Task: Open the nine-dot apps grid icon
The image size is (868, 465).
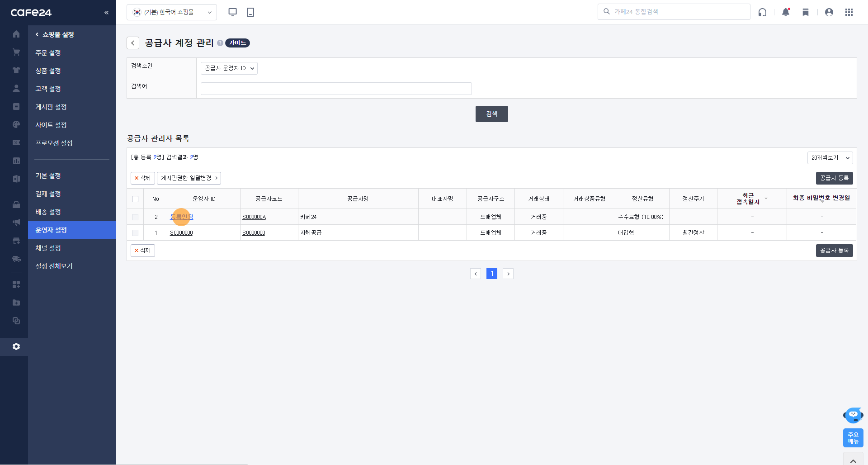Action: (x=849, y=12)
